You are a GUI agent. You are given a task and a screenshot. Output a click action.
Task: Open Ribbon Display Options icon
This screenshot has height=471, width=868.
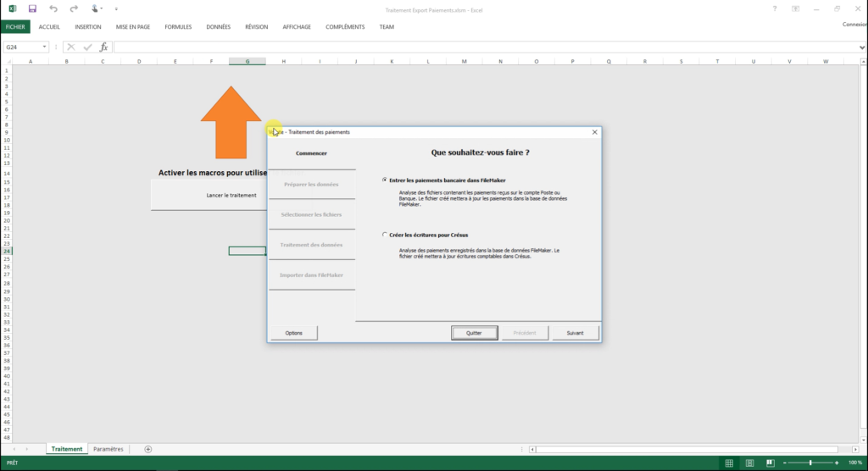pyautogui.click(x=795, y=8)
